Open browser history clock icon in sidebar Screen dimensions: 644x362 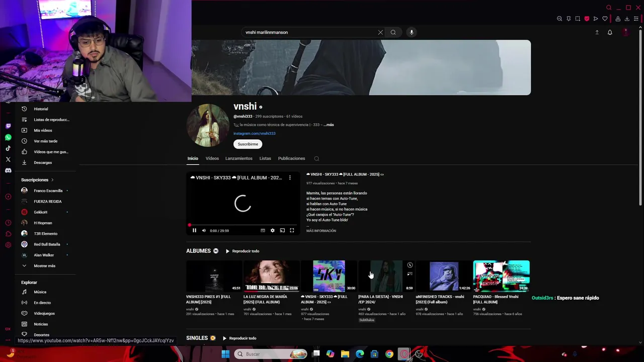click(x=8, y=223)
